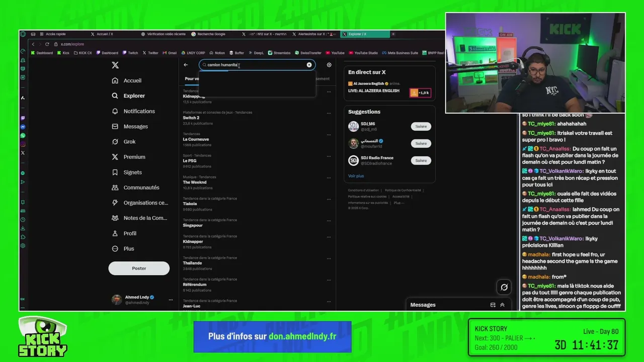
Task: Open Ahmed Lndy account menu dots
Action: 171,300
